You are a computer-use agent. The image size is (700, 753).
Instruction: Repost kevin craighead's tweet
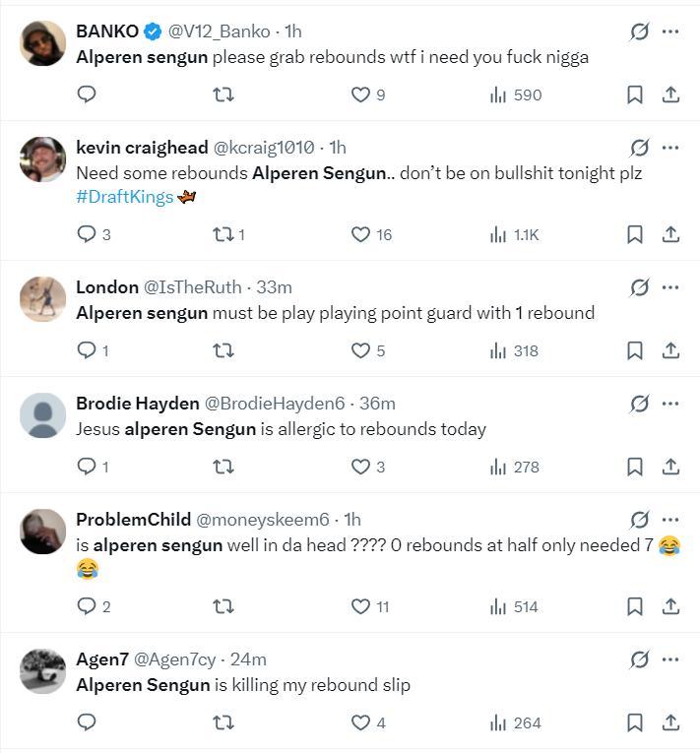pyautogui.click(x=223, y=234)
